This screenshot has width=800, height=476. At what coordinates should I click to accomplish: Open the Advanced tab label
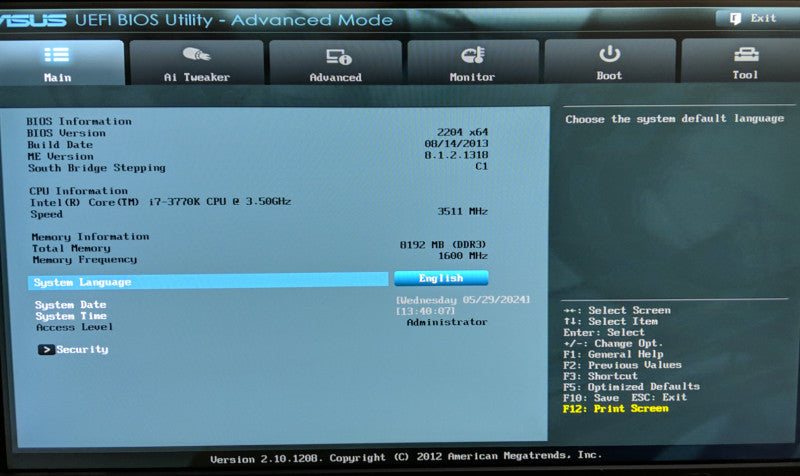pyautogui.click(x=336, y=78)
